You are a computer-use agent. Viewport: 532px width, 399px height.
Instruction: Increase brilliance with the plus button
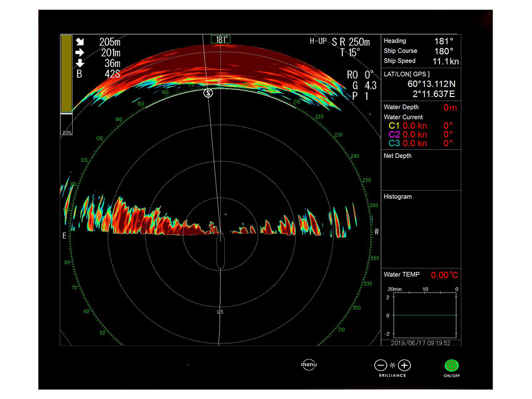[x=405, y=365]
